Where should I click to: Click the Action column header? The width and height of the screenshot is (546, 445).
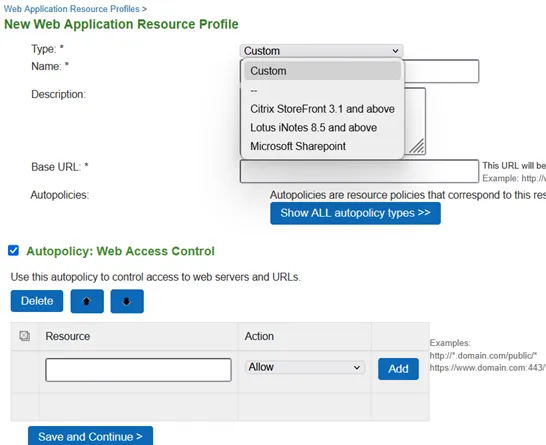tap(259, 336)
